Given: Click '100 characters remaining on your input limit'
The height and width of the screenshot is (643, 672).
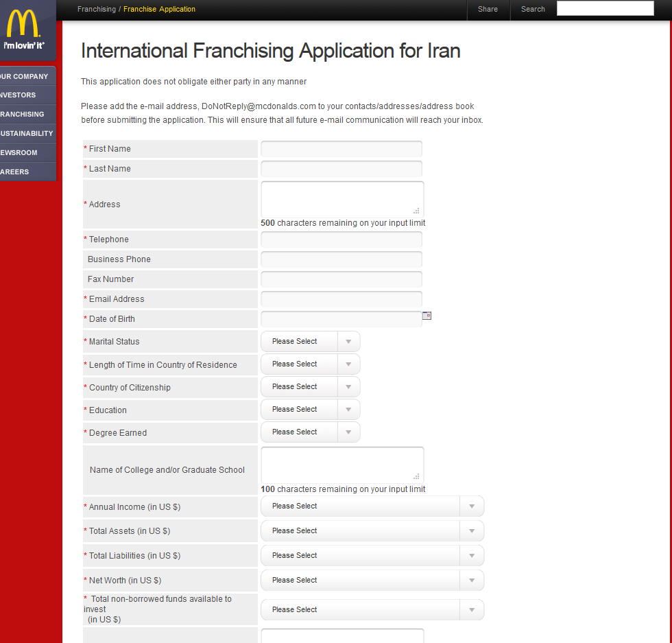Looking at the screenshot, I should (343, 489).
